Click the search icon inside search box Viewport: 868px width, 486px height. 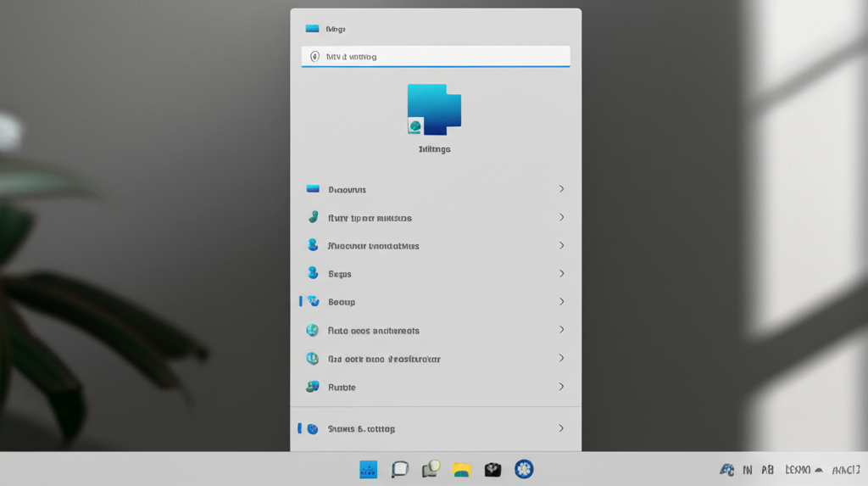click(x=314, y=57)
